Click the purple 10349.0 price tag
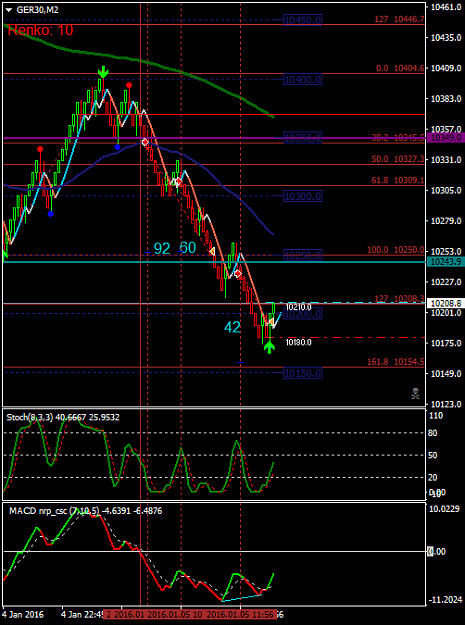This screenshot has width=465, height=625. pos(445,138)
